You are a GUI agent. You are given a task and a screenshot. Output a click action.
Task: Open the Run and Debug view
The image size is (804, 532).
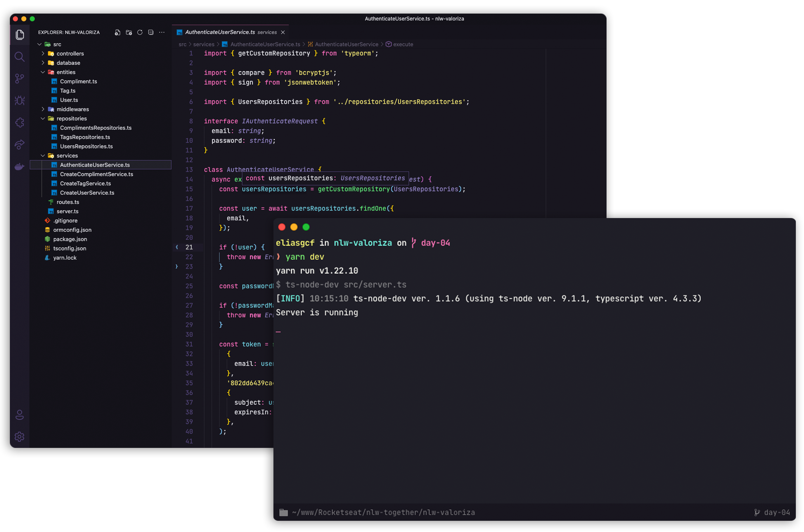point(19,100)
